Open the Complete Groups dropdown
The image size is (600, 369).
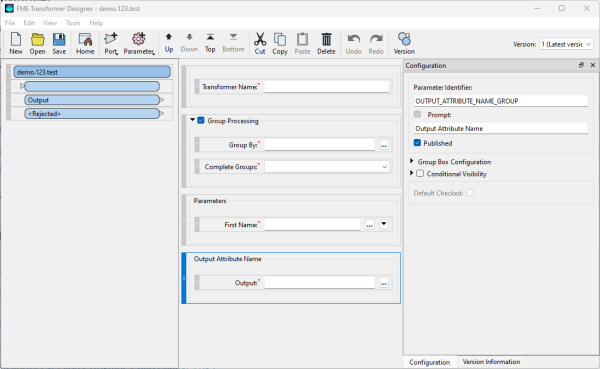327,167
